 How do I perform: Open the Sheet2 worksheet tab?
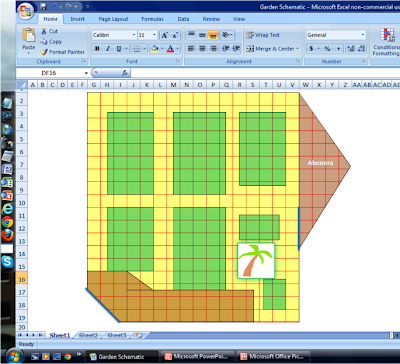88,335
